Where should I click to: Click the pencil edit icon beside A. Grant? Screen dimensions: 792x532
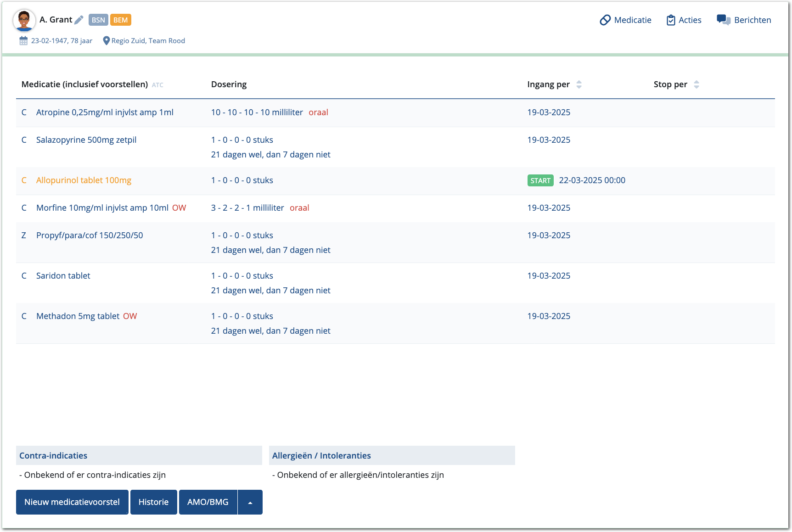coord(79,20)
